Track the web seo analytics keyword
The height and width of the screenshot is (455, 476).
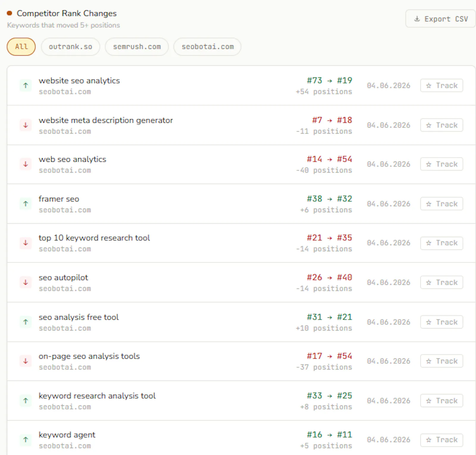441,164
